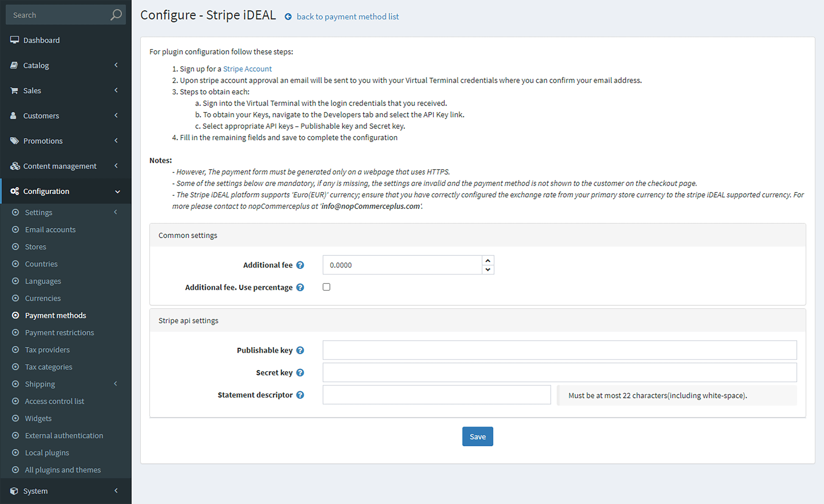This screenshot has width=824, height=504.
Task: Save the Stripe iDEAL configuration
Action: click(478, 436)
